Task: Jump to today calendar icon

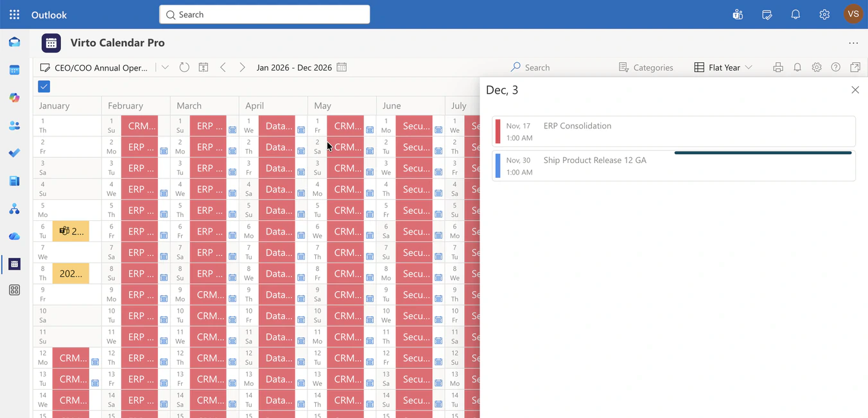Action: click(x=204, y=67)
